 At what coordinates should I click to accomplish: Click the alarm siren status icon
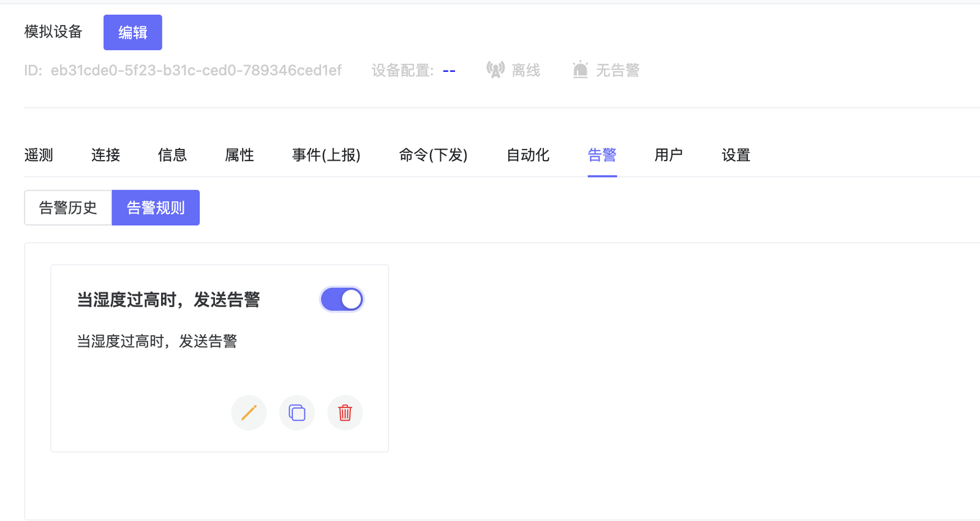tap(580, 70)
